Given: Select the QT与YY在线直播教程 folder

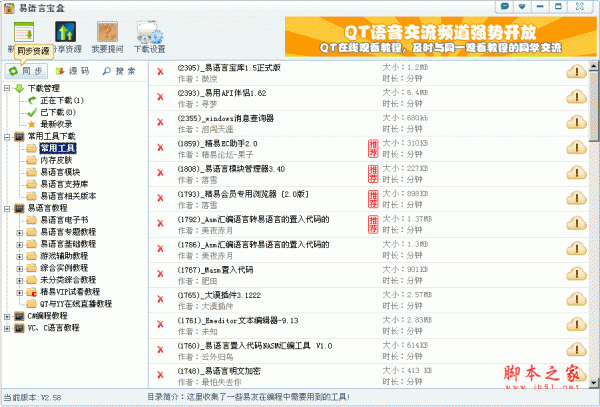Looking at the screenshot, I should 76,304.
